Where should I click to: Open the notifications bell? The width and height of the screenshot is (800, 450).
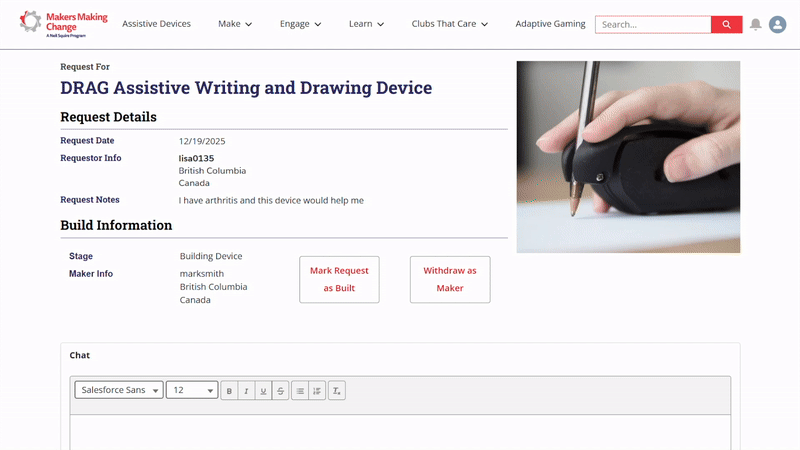(x=756, y=24)
